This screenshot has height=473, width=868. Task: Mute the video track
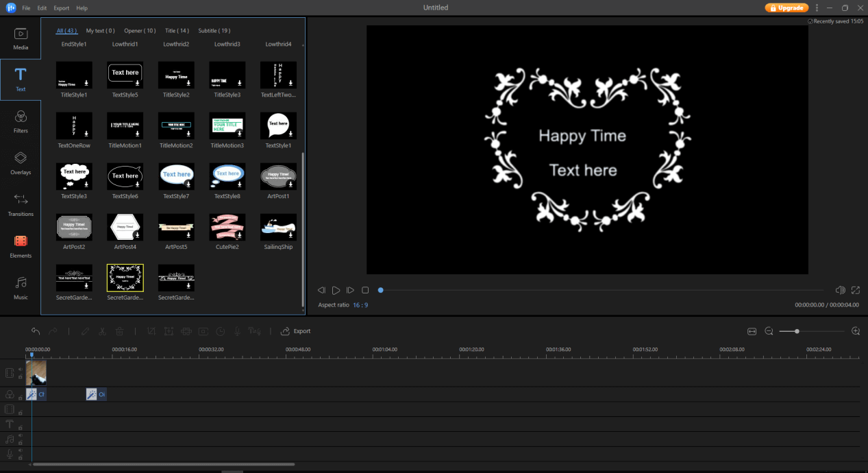(21, 369)
